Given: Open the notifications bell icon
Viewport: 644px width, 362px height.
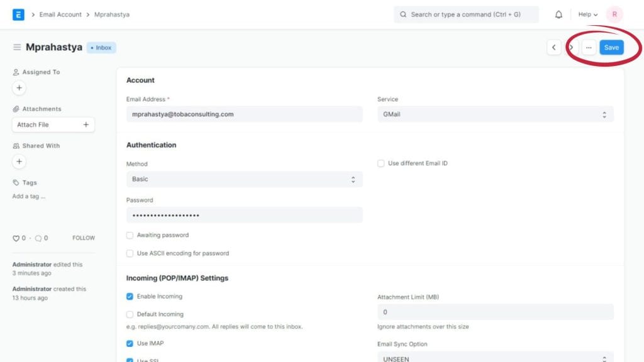Looking at the screenshot, I should click(558, 14).
